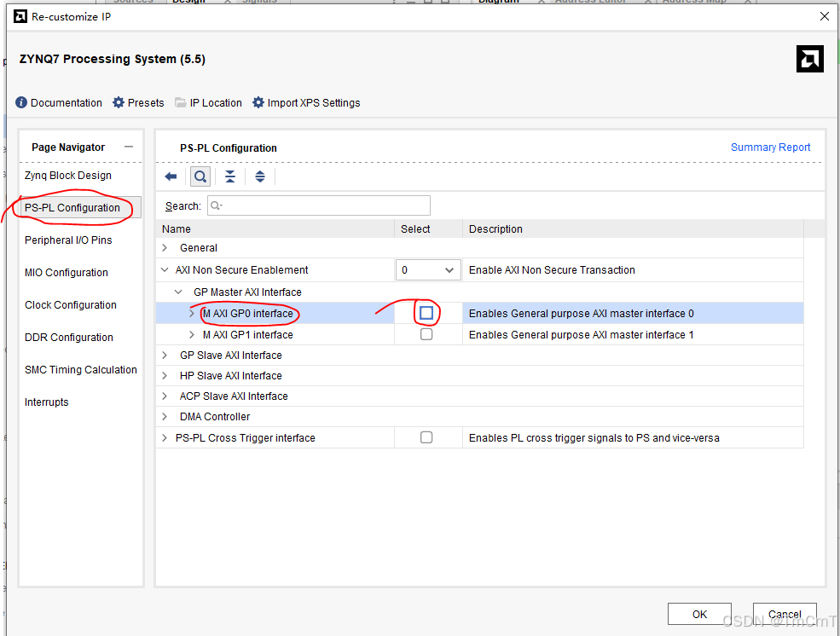The height and width of the screenshot is (636, 840).
Task: Expand the PS-PL Cross Trigger interface row
Action: [x=165, y=437]
